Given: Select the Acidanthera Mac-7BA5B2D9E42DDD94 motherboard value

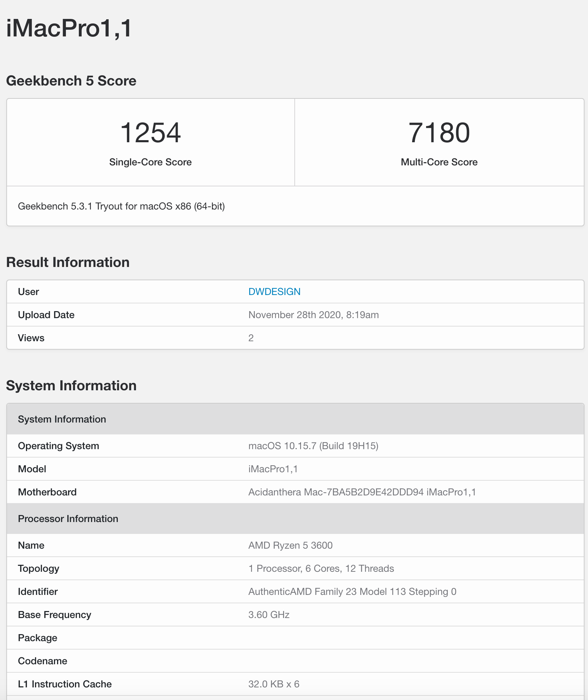Looking at the screenshot, I should click(x=362, y=492).
